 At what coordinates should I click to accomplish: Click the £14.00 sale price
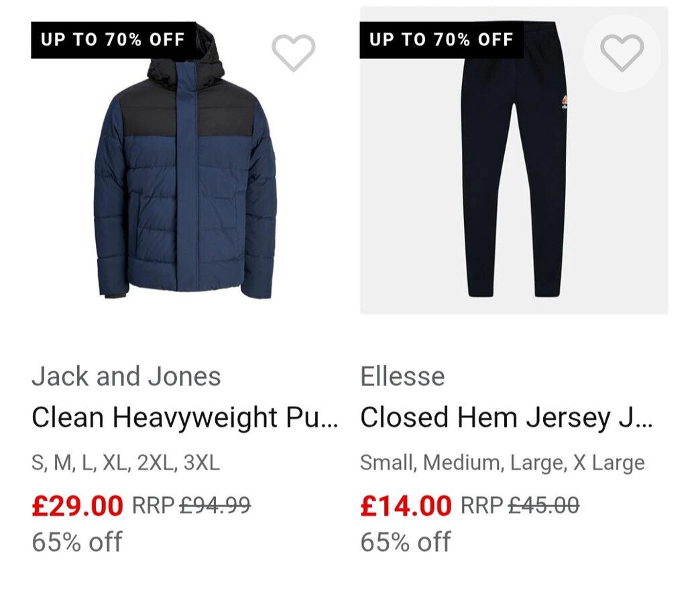coord(406,505)
